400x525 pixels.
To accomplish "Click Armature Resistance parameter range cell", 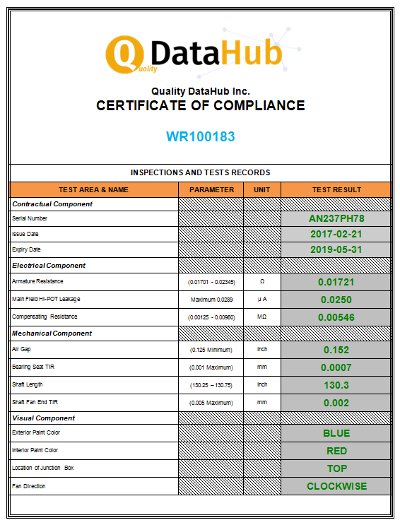I will (212, 282).
